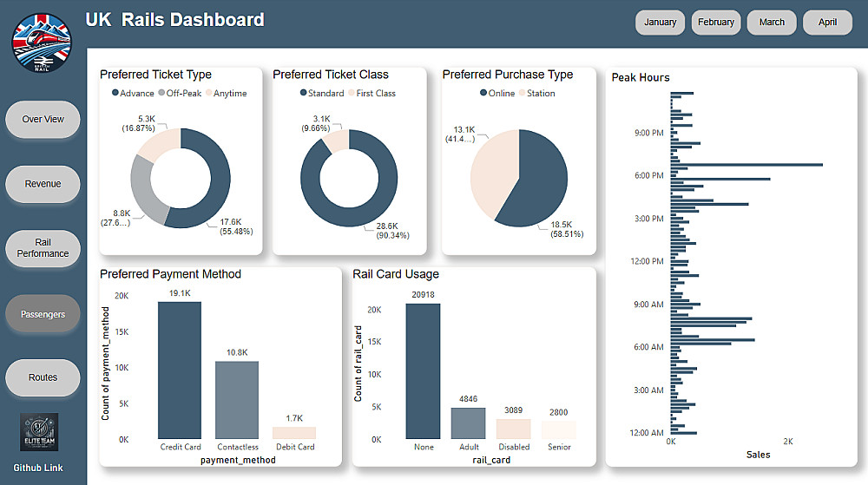
Task: Click the Anytime legend marker dot
Action: pyautogui.click(x=208, y=93)
